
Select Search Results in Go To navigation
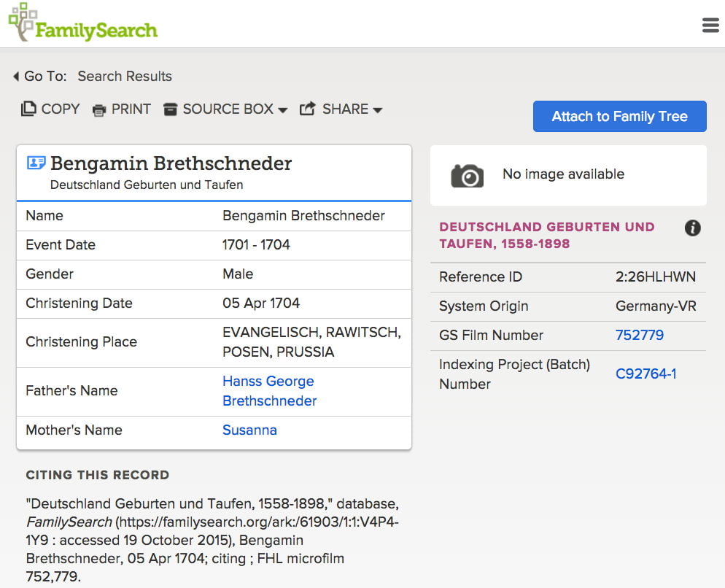tap(124, 76)
